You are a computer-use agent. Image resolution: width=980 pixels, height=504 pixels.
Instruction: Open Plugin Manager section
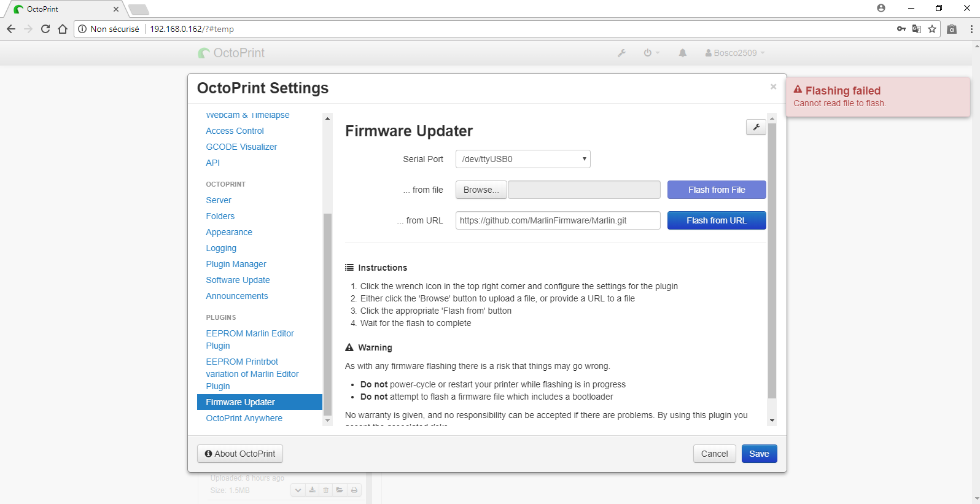pyautogui.click(x=236, y=264)
